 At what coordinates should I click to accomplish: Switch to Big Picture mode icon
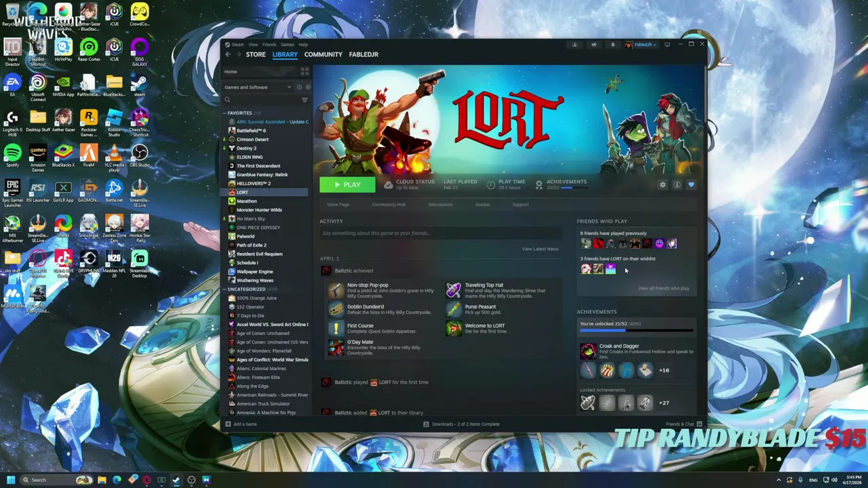[667, 45]
